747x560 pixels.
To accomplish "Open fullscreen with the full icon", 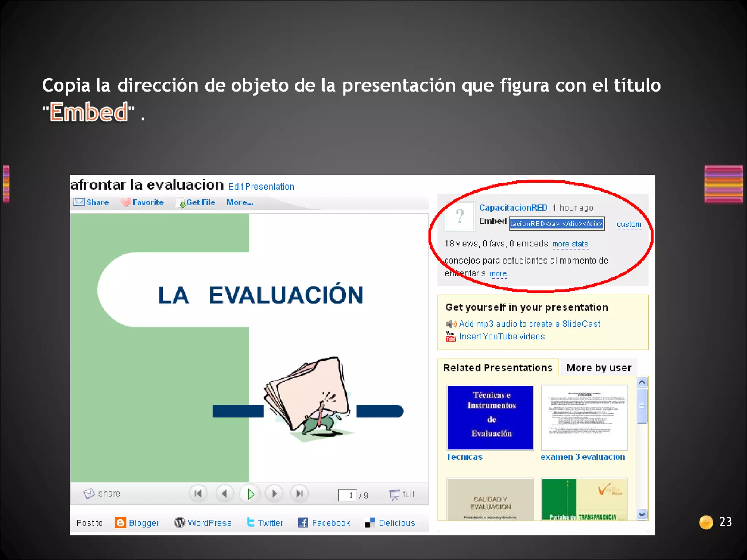I will coord(394,494).
